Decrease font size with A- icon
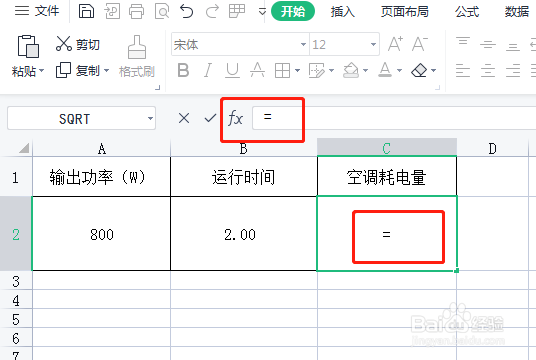Screen dimensions: 536x360 420,44
